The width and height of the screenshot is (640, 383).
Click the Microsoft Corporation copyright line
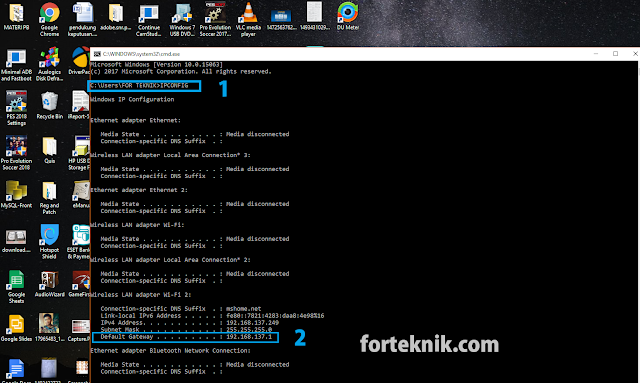(x=181, y=71)
